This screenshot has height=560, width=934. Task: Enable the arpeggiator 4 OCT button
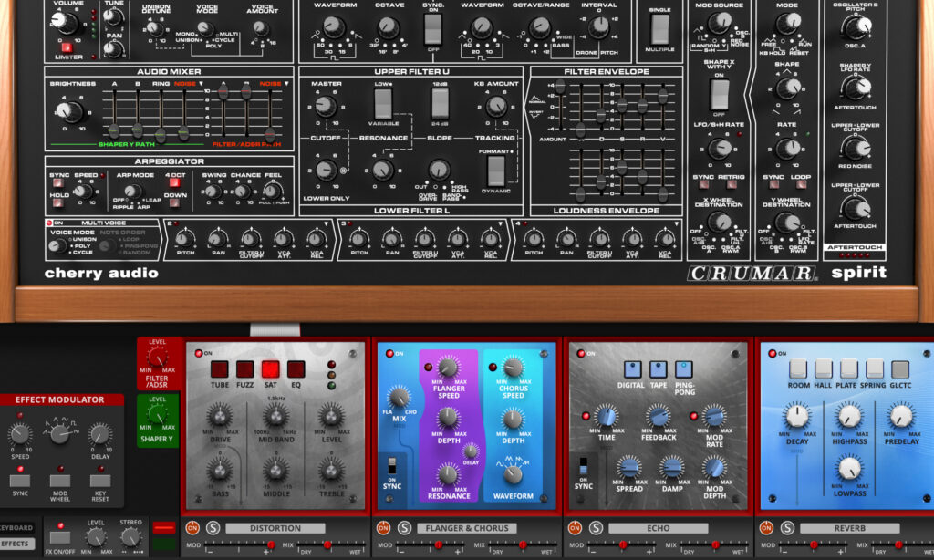[x=174, y=183]
